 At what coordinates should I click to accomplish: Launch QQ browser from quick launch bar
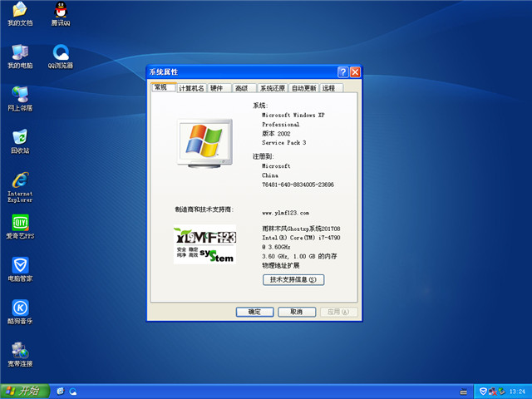tap(73, 392)
